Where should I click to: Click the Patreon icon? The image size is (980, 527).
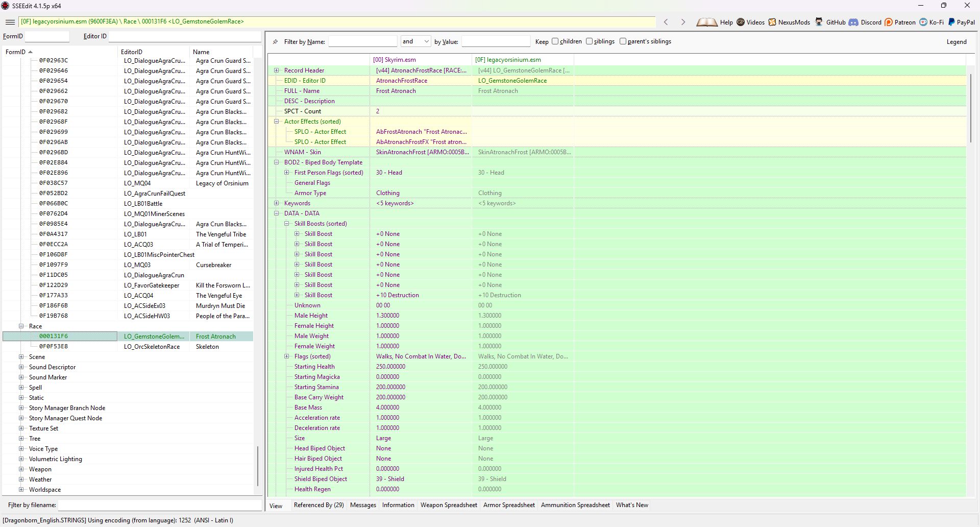coord(889,22)
